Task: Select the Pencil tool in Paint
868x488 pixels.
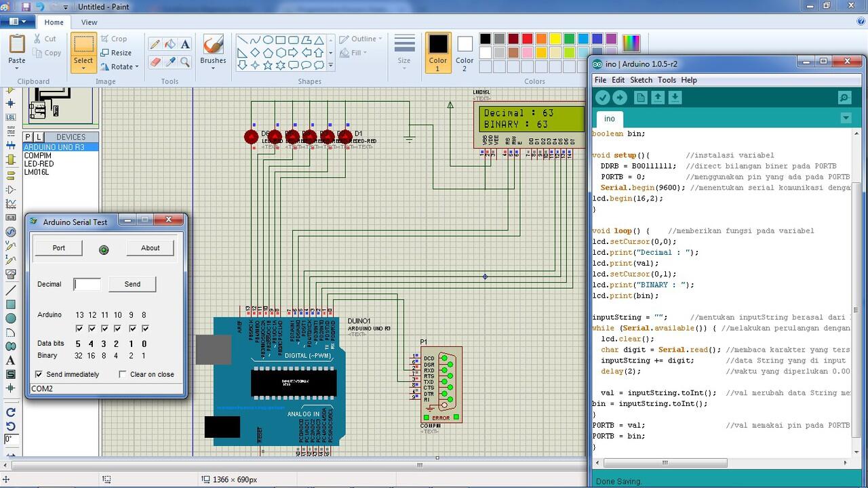Action: pos(155,44)
